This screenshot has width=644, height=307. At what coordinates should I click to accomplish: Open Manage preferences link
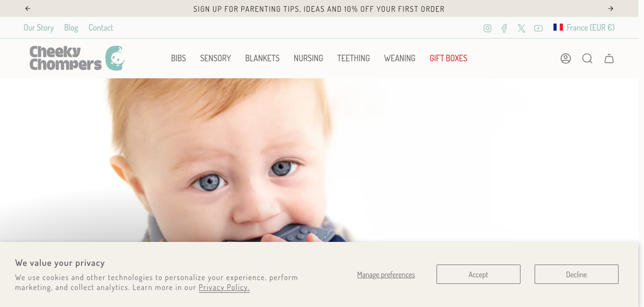[x=386, y=274]
